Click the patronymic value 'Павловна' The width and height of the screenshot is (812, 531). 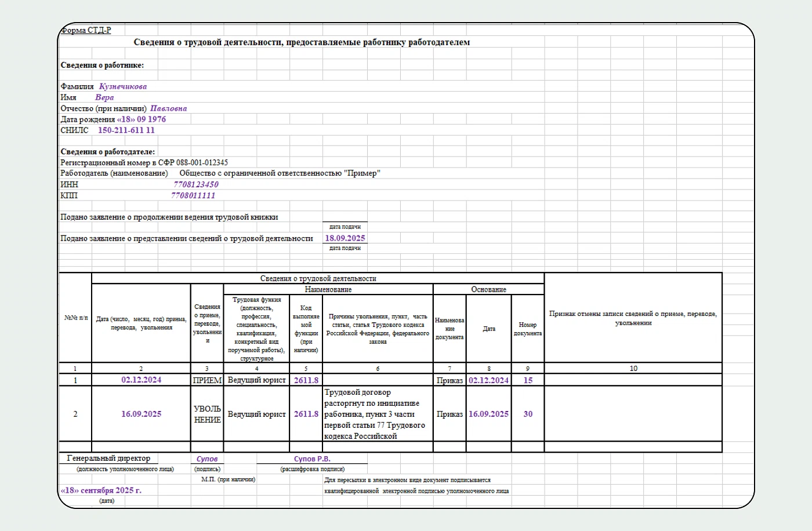168,108
